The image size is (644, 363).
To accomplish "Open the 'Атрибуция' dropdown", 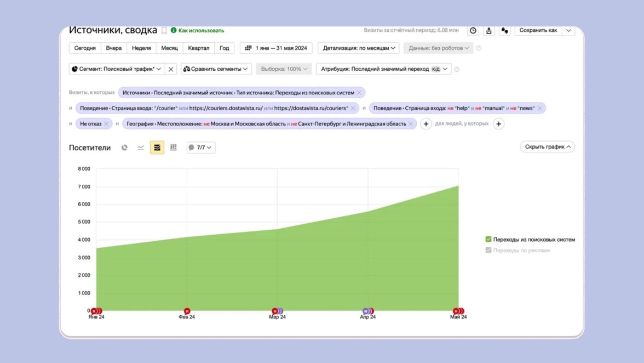I will point(383,69).
